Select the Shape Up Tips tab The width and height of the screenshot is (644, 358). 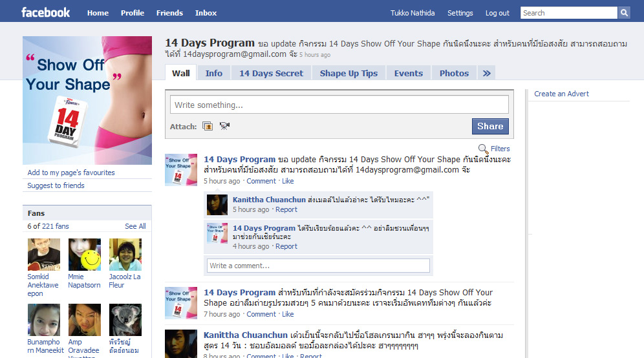349,73
